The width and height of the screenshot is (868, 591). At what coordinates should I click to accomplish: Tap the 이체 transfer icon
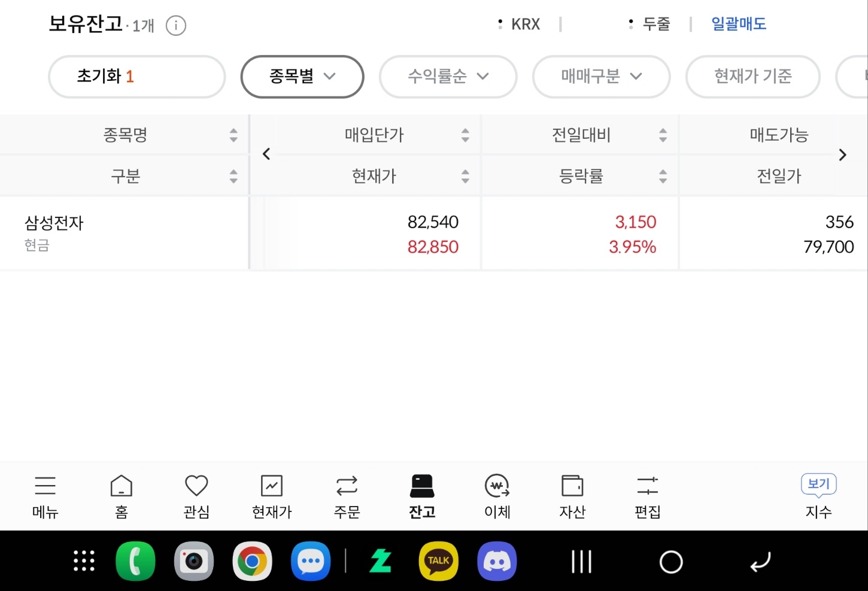tap(497, 496)
